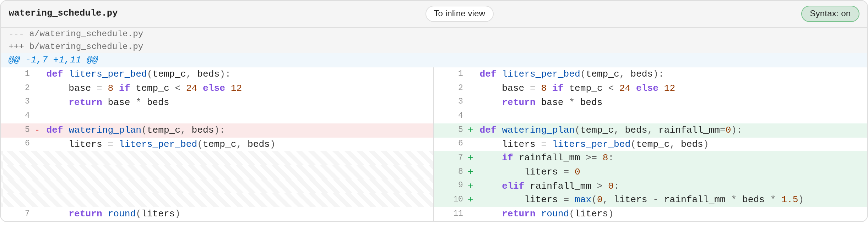Click left-side 'liters = liters_per_bed' line 6
This screenshot has height=227, width=868.
coord(217,144)
